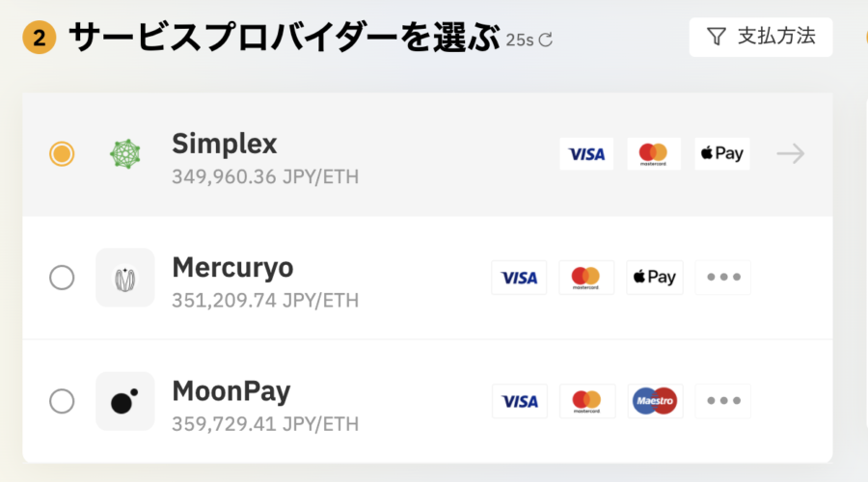This screenshot has width=868, height=482.
Task: Click the Mastercard icon in Mercuryo row
Action: tap(586, 278)
